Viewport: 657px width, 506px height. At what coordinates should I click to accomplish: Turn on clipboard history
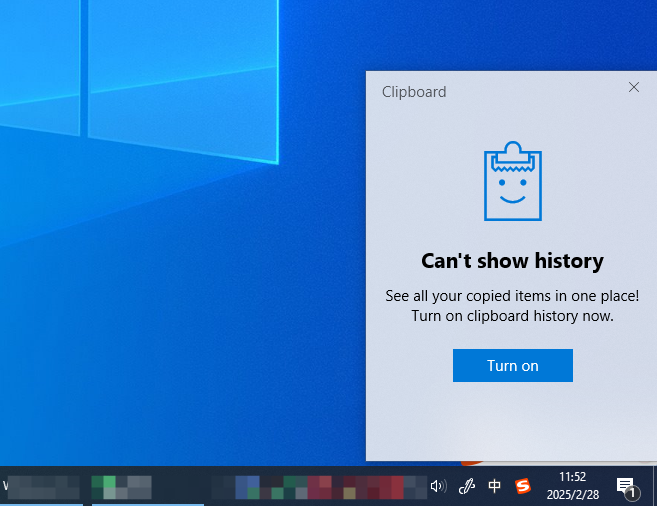(x=512, y=365)
